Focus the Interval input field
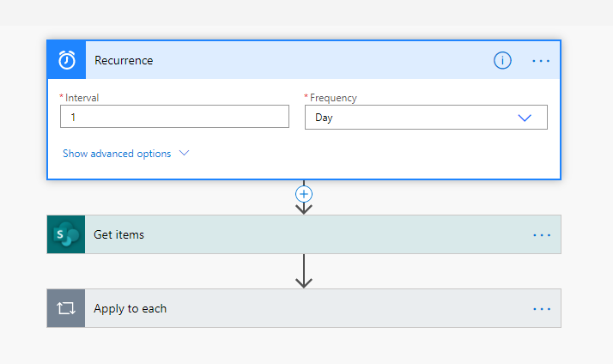Viewport: 613px width, 364px height. click(174, 117)
